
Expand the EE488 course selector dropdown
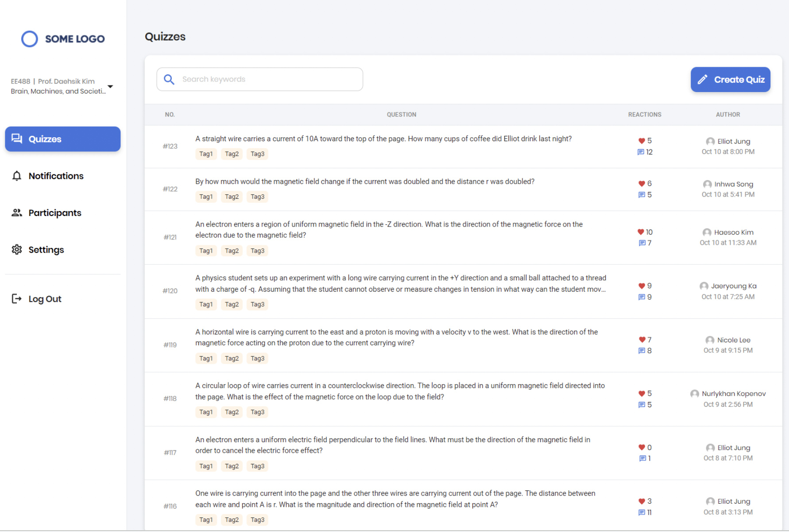[x=110, y=86]
